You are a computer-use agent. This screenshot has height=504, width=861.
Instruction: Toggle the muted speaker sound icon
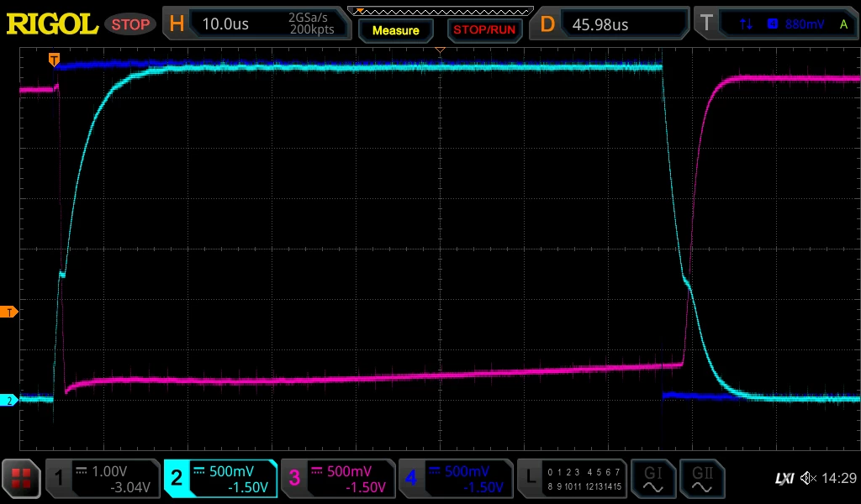[808, 478]
